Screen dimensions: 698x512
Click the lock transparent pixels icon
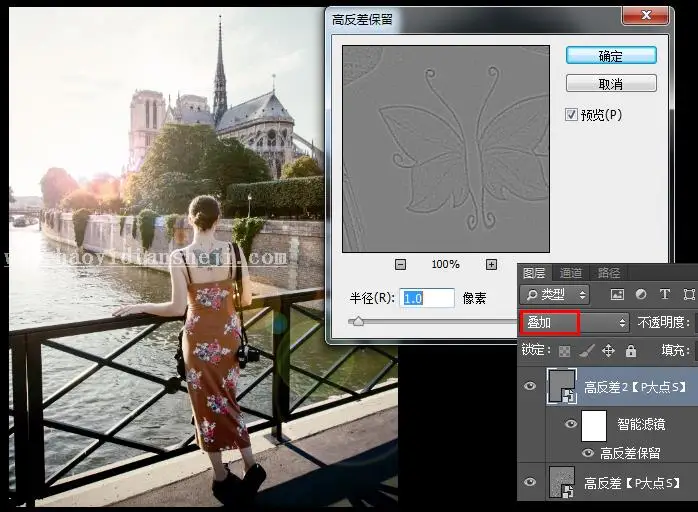[564, 351]
